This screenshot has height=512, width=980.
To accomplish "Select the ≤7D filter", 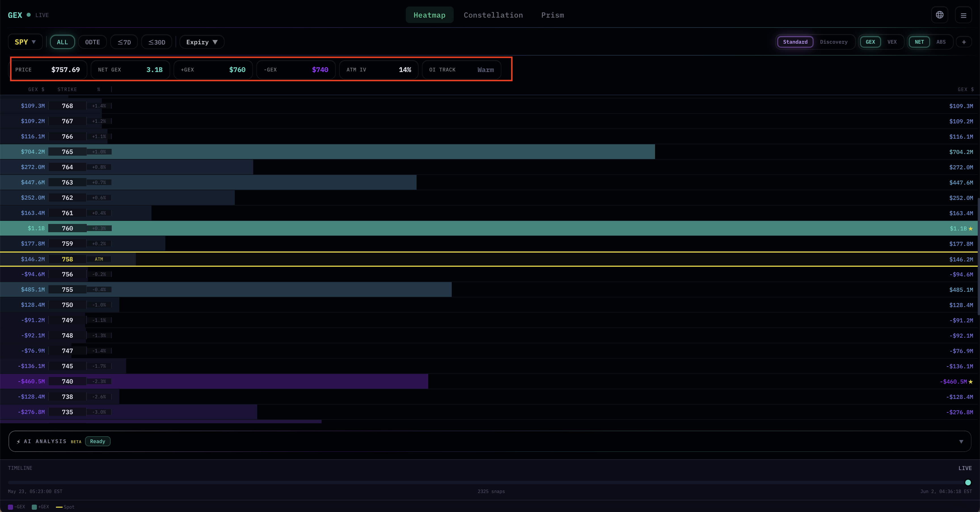I will (x=124, y=42).
